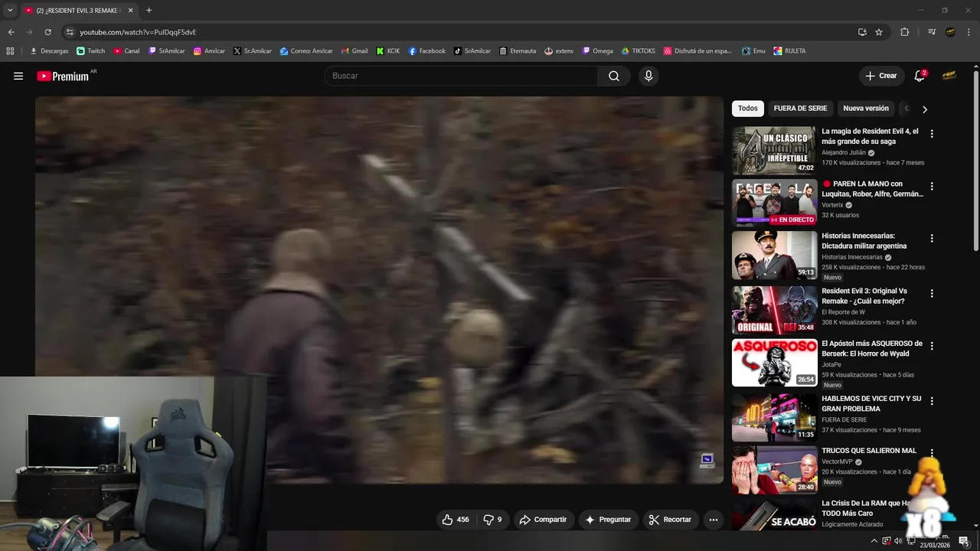Viewport: 980px width, 551px height.
Task: Open the Emu bookmark
Action: point(753,51)
